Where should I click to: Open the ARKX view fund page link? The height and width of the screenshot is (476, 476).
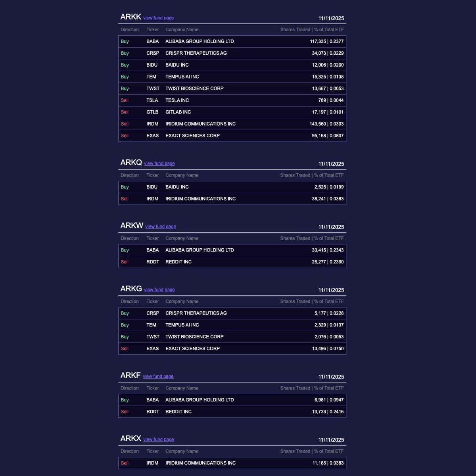pos(158,440)
